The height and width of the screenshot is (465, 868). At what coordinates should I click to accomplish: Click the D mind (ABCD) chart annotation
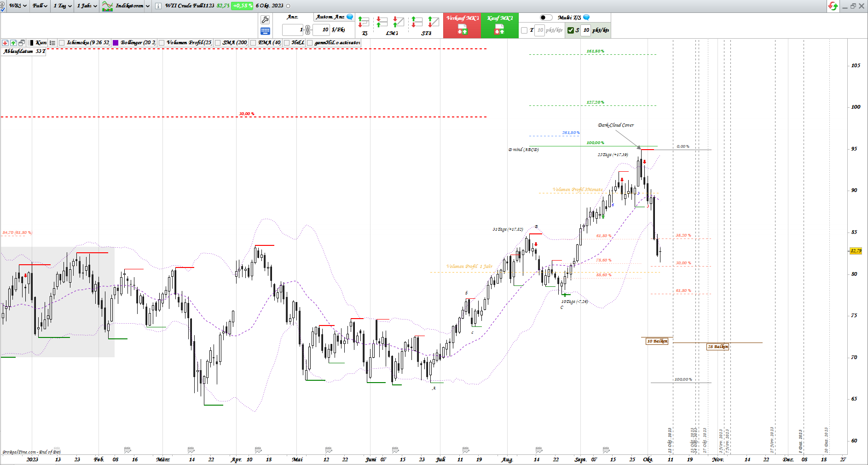pos(523,150)
